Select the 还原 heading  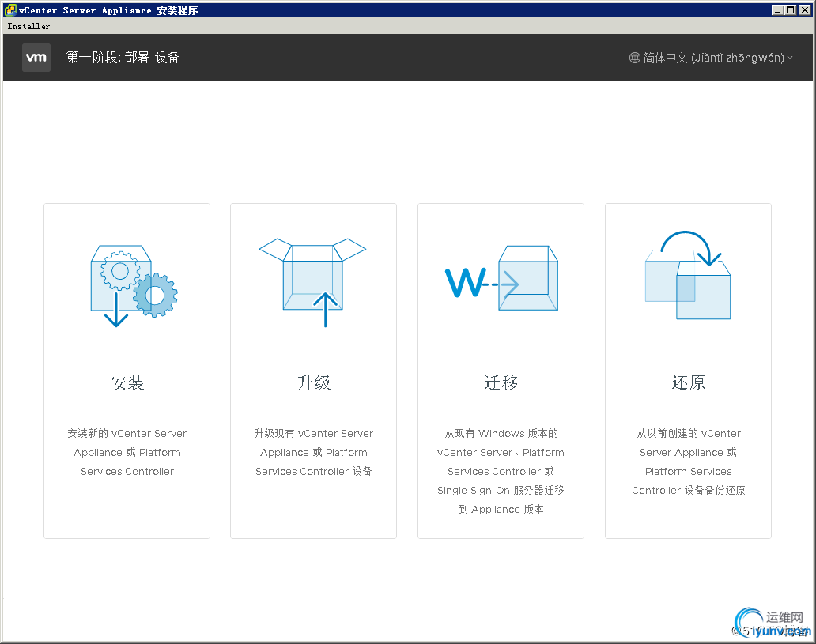689,383
